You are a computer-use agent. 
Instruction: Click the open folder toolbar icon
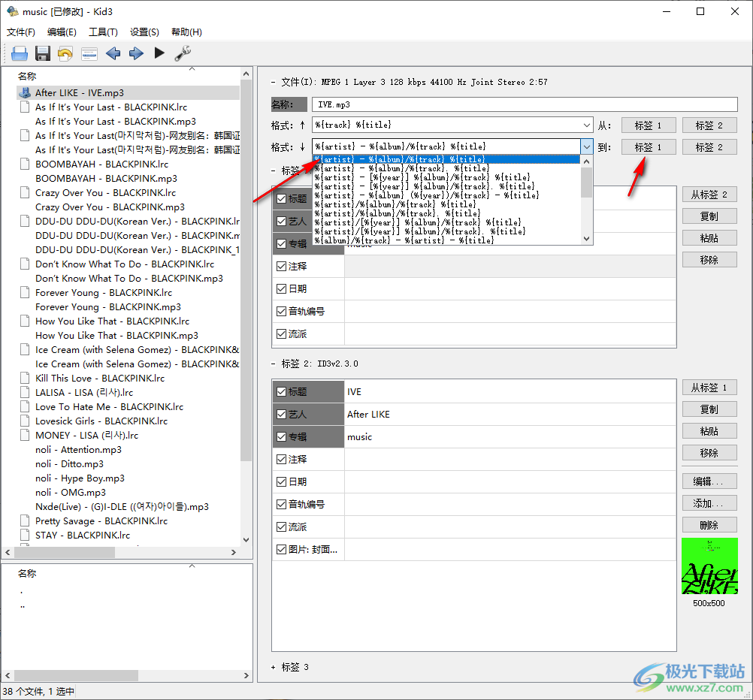(20, 53)
